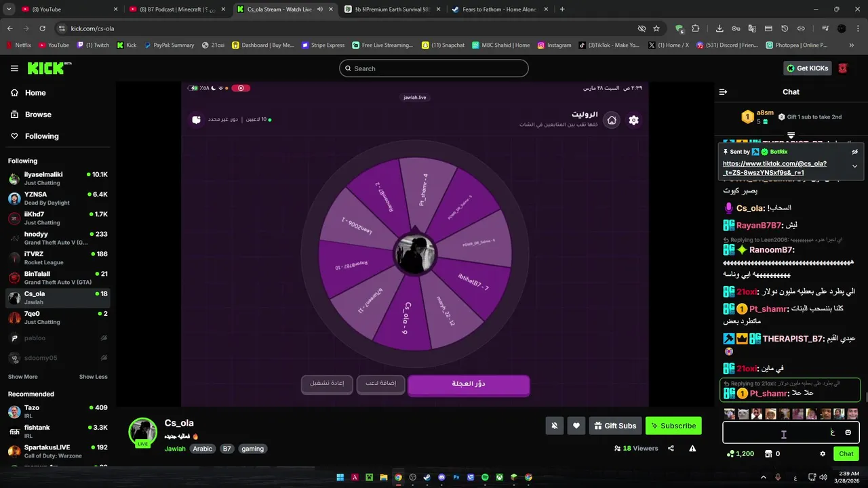Viewport: 868px width, 488px height.
Task: Open Photopea bookmark
Action: pos(797,45)
